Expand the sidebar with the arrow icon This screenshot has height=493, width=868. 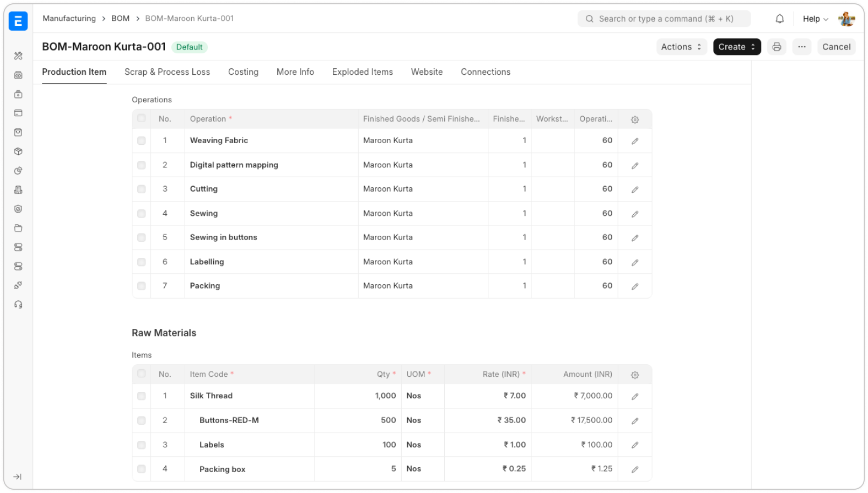[x=18, y=477]
